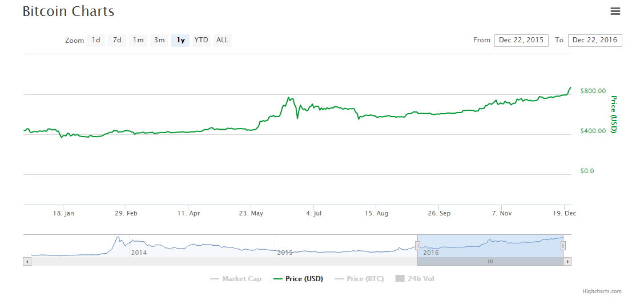The width and height of the screenshot is (644, 304).
Task: Open the chart context hamburger menu
Action: [615, 11]
